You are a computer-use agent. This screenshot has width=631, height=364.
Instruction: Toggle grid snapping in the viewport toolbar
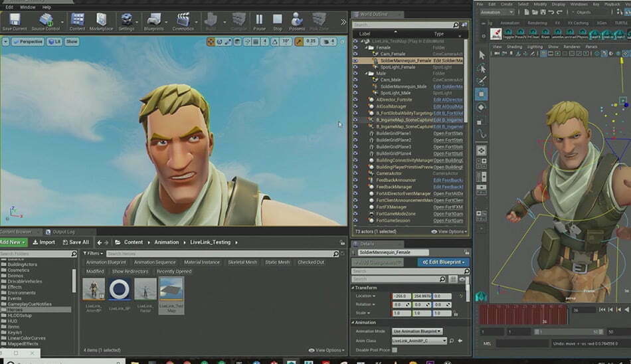(x=256, y=41)
